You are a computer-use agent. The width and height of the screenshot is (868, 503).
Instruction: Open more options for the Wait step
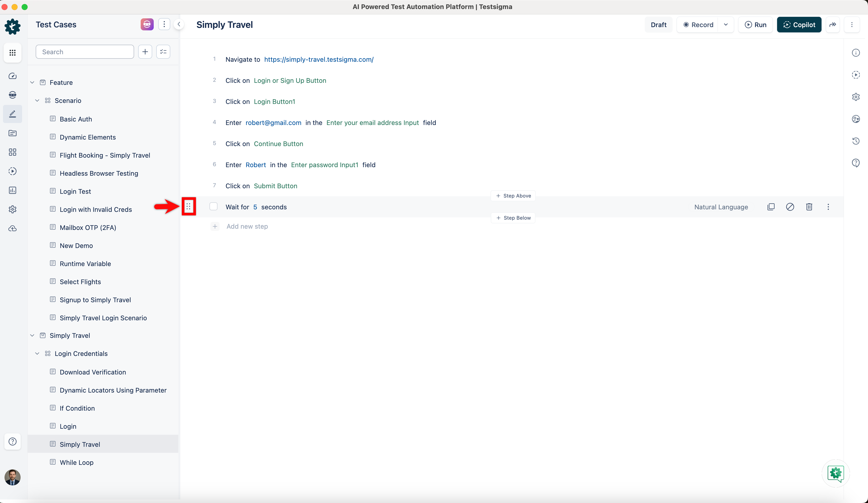[x=828, y=207]
